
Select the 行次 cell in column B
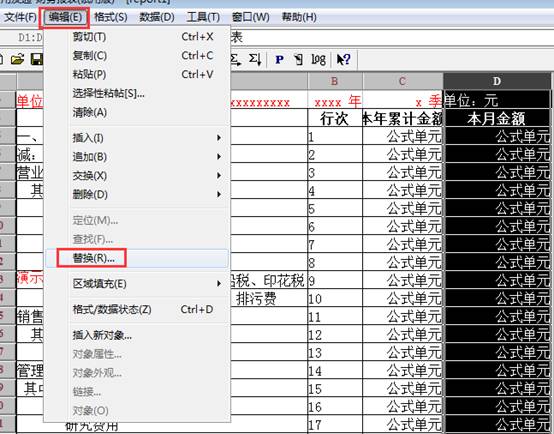[335, 118]
